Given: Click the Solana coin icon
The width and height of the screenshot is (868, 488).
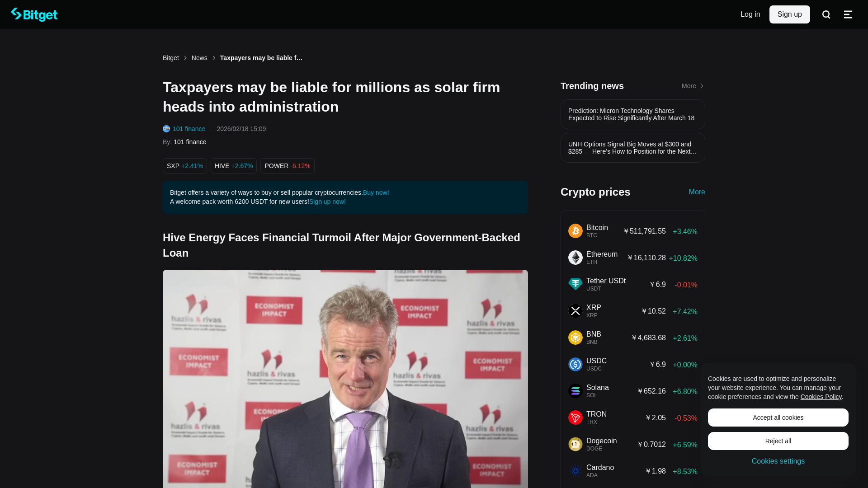Looking at the screenshot, I should [576, 391].
